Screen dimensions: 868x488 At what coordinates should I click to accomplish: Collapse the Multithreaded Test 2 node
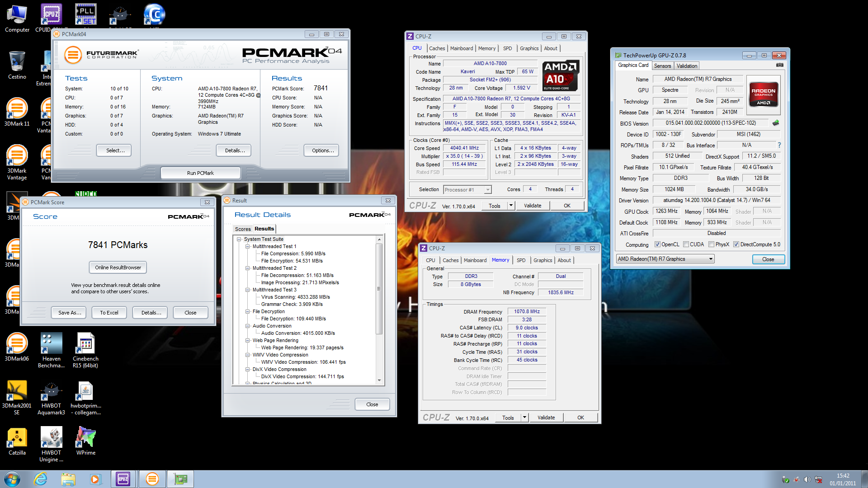click(x=248, y=268)
